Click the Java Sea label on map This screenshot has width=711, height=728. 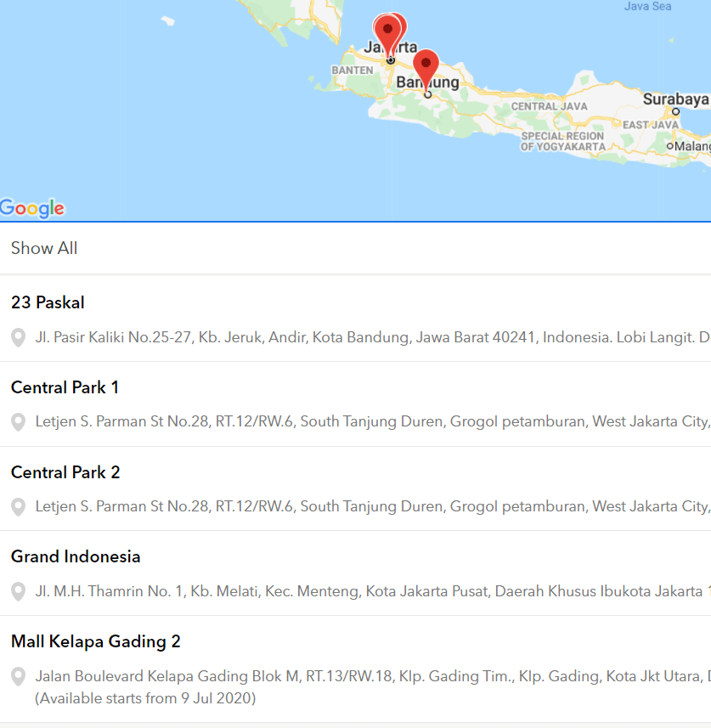pyautogui.click(x=647, y=7)
